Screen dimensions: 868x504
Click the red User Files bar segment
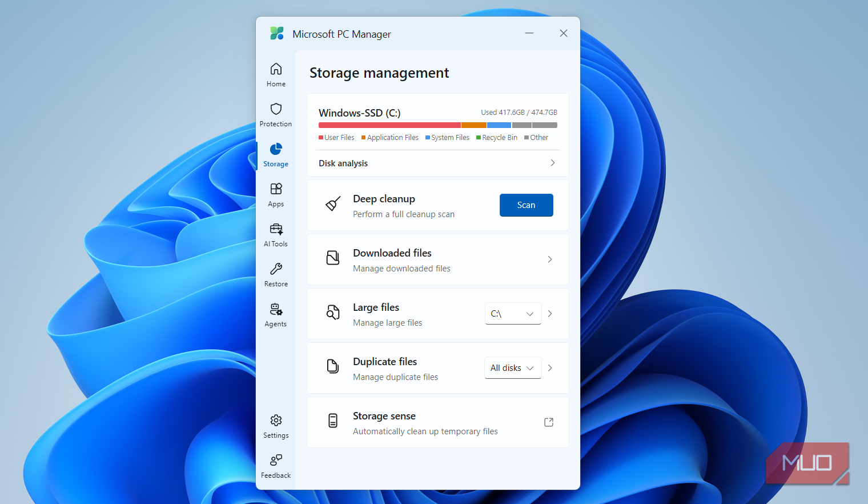[x=389, y=125]
